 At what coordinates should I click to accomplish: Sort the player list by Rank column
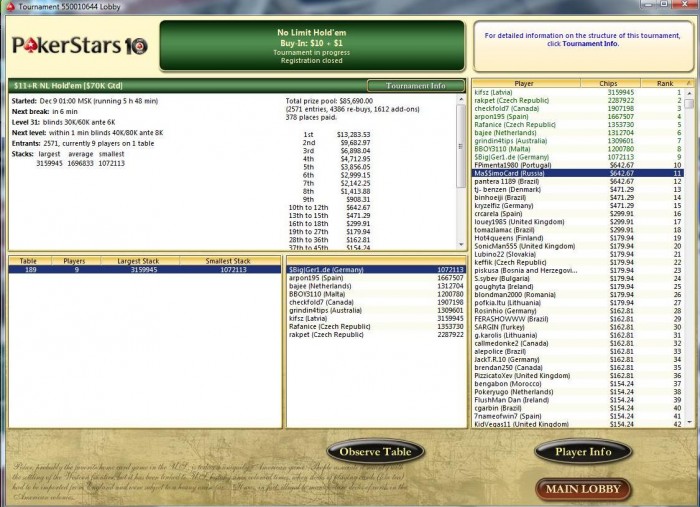(665, 83)
